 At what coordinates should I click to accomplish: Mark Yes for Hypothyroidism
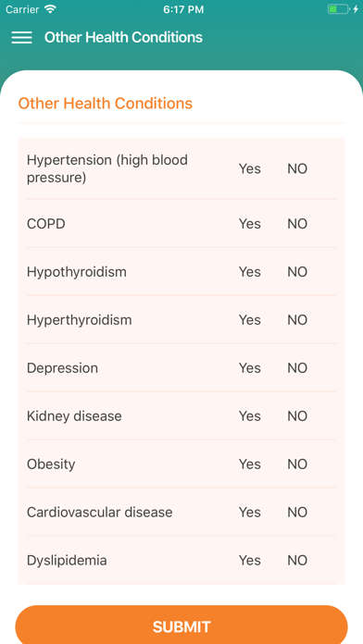(249, 272)
